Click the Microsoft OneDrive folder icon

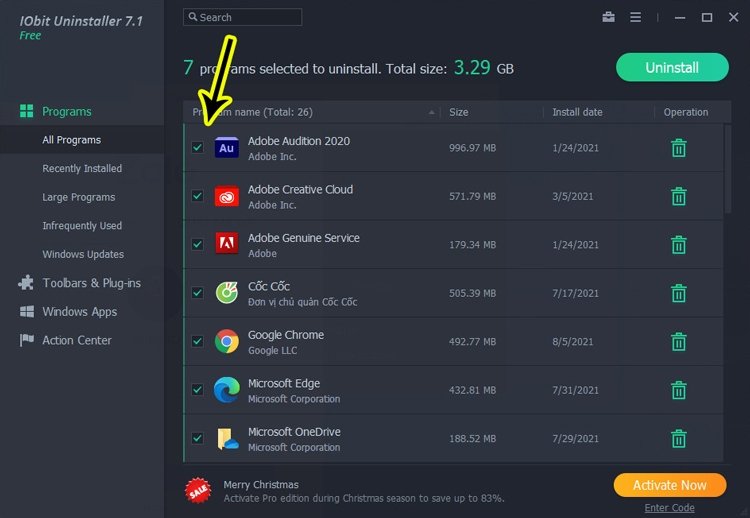228,439
